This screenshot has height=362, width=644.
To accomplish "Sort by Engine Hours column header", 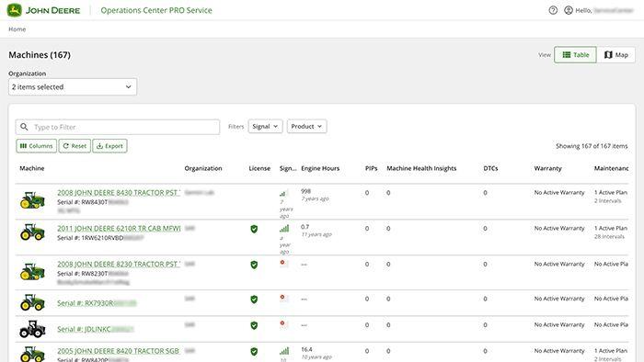I will click(320, 168).
